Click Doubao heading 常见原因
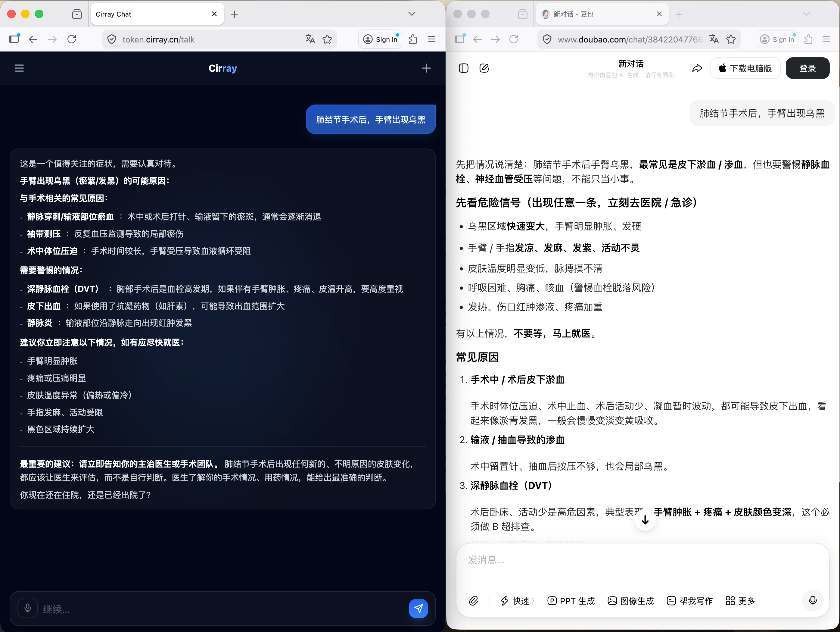Image resolution: width=840 pixels, height=632 pixels. click(x=477, y=357)
